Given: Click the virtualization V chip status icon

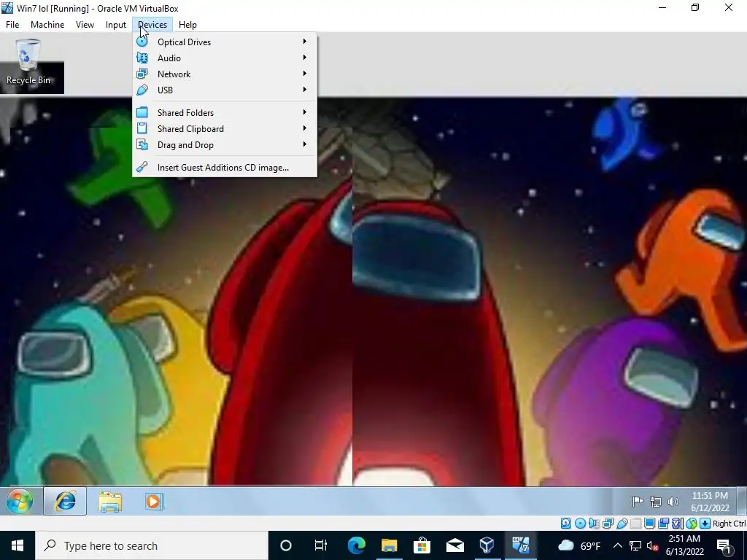Looking at the screenshot, I should pos(677,524).
